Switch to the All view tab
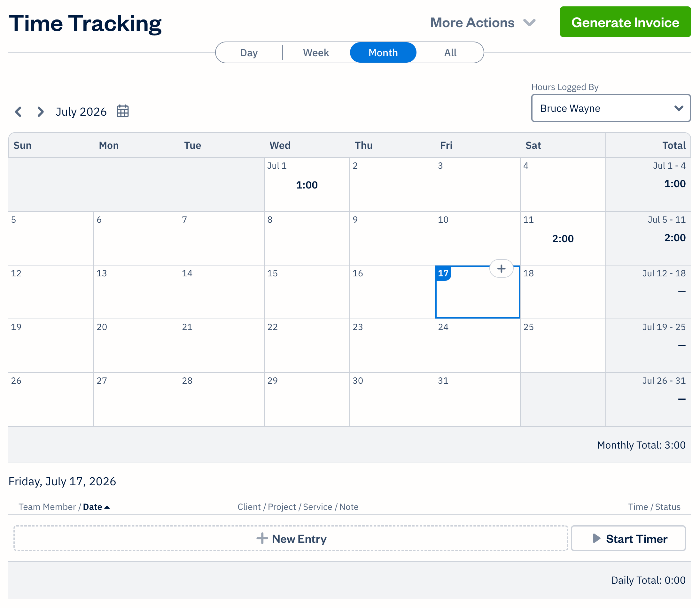The height and width of the screenshot is (608, 700). click(450, 53)
